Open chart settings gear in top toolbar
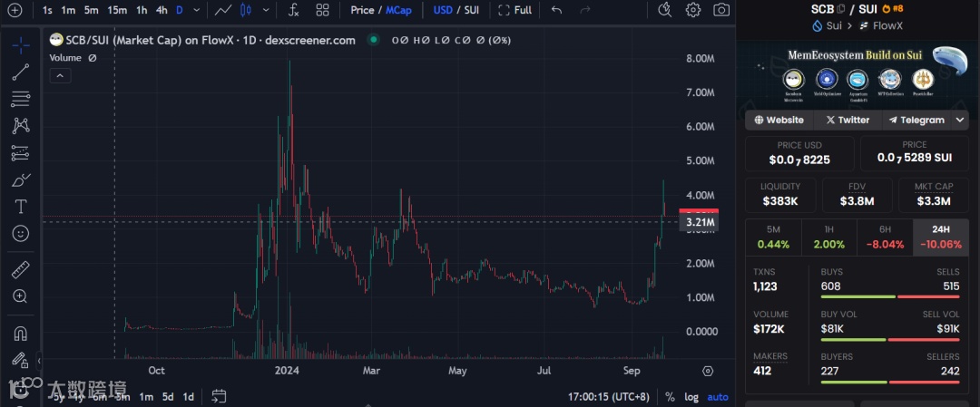Image resolution: width=980 pixels, height=407 pixels. [693, 10]
